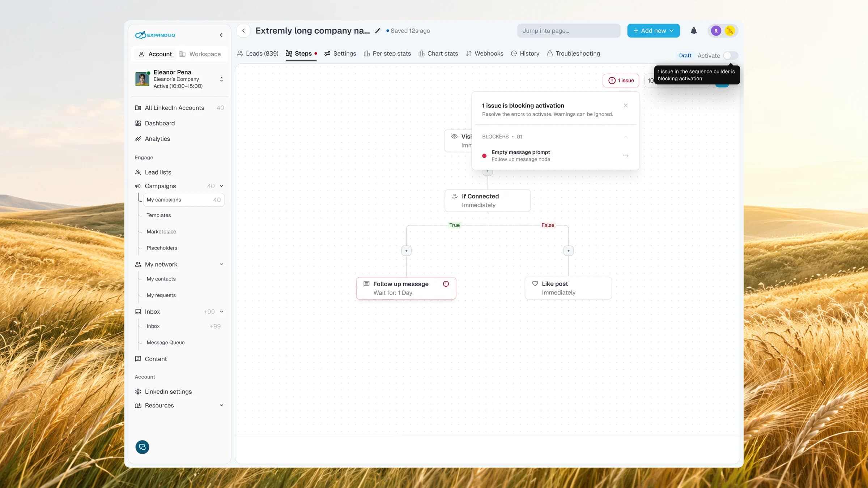The image size is (868, 488).
Task: Add a step on the False branch
Action: click(x=569, y=251)
